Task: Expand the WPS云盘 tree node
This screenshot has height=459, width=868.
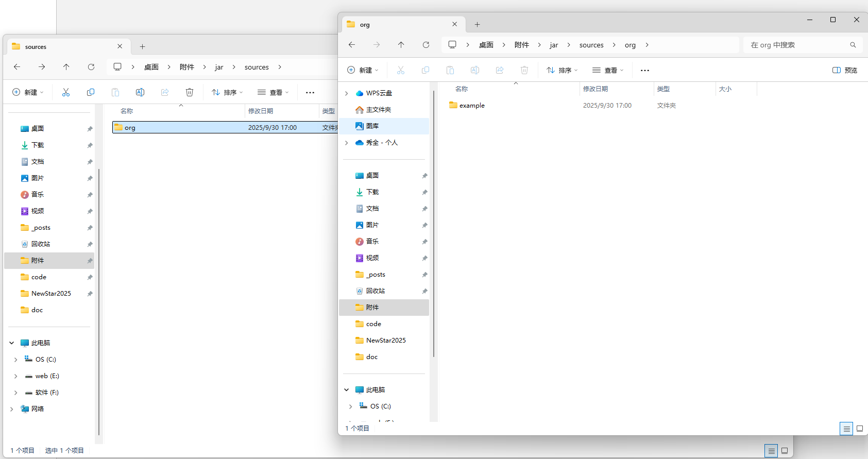Action: point(347,93)
